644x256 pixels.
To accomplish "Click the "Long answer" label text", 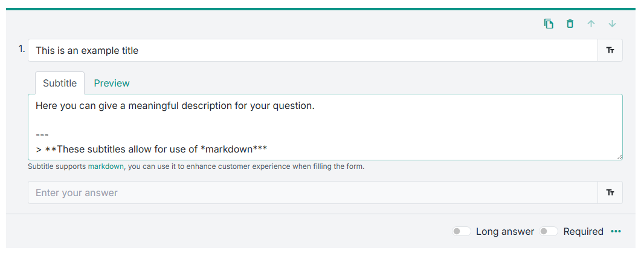I will (x=505, y=231).
